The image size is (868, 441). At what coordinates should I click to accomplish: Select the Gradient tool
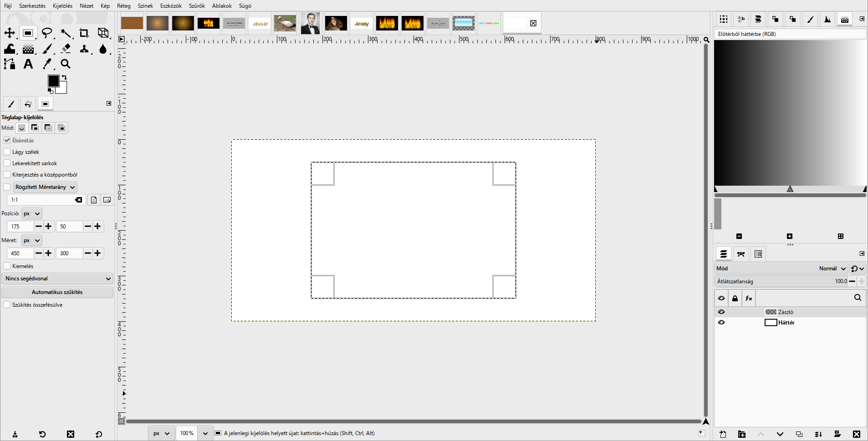click(28, 49)
